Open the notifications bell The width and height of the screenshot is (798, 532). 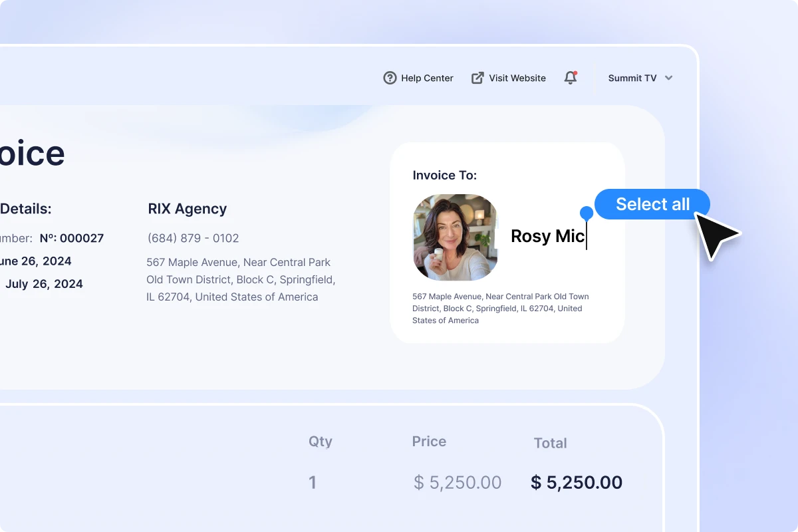pos(571,78)
